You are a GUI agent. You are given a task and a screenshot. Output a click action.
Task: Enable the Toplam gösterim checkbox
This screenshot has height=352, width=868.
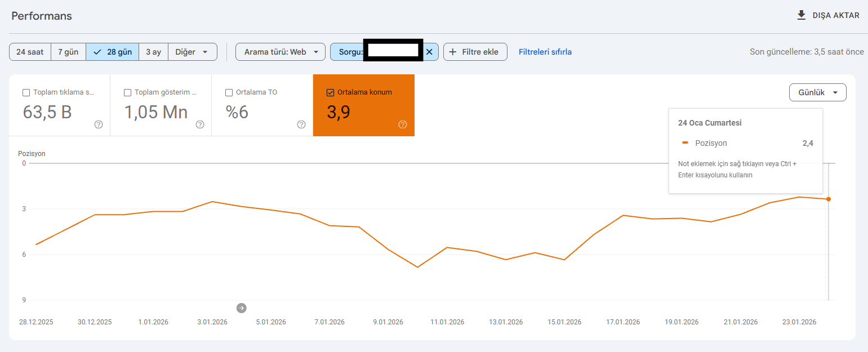(127, 92)
